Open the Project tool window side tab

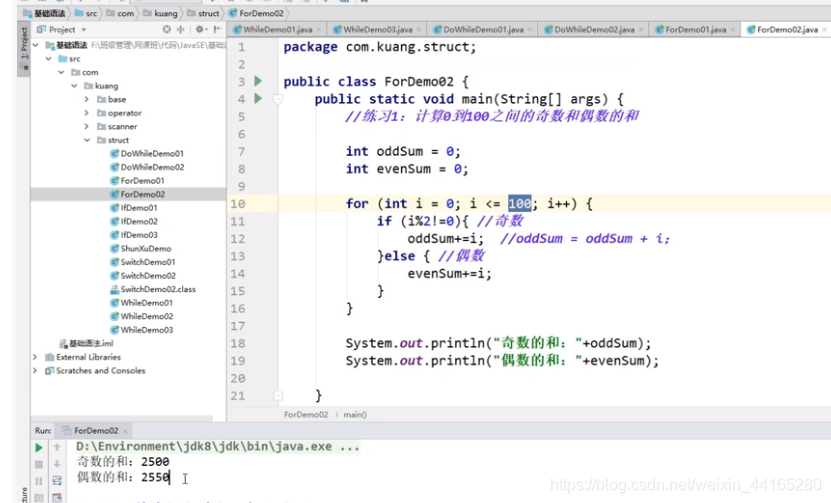pyautogui.click(x=24, y=48)
